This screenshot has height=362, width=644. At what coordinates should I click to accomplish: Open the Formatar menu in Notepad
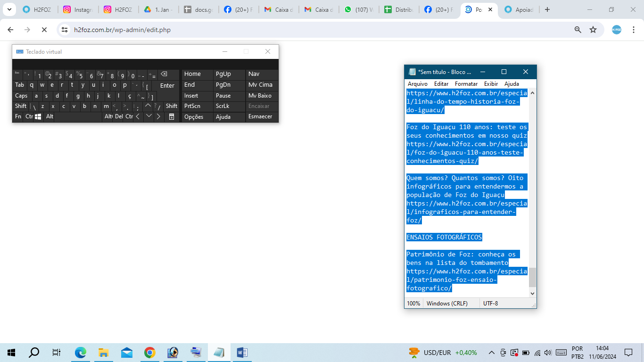coord(466,84)
